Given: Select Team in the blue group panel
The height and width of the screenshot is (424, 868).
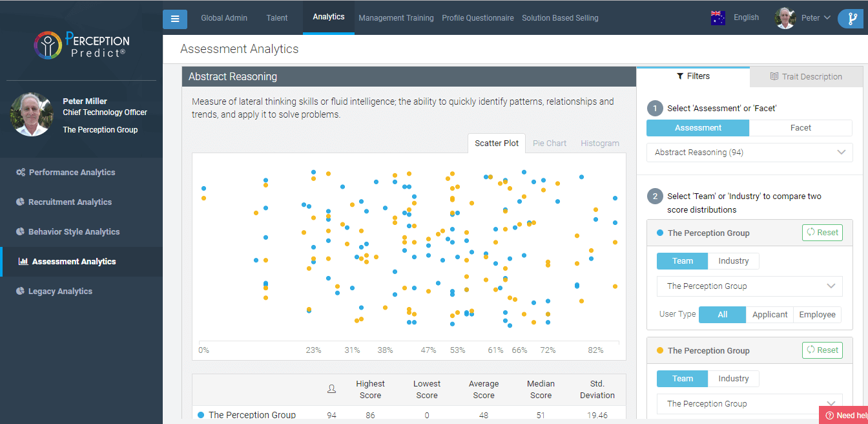Looking at the screenshot, I should (683, 261).
